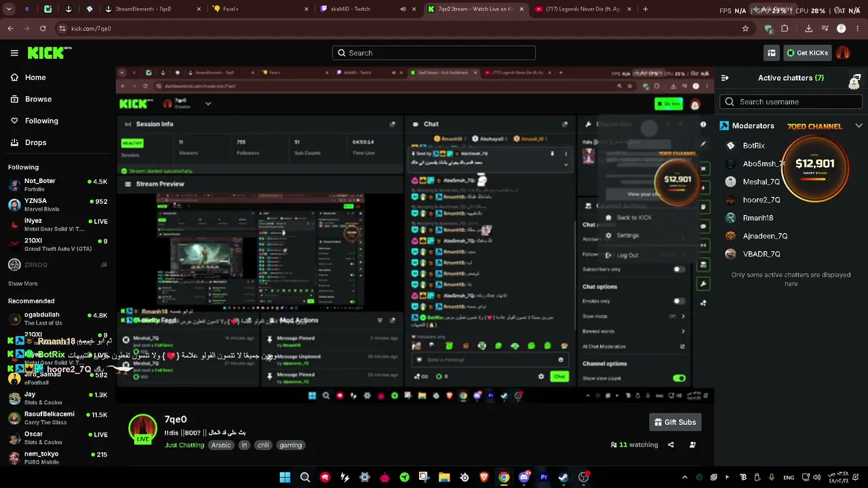Launch Premiere Pro from the taskbar
The image size is (868, 488).
pyautogui.click(x=543, y=477)
